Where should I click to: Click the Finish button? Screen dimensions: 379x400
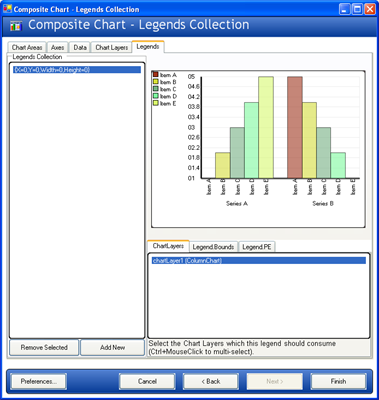(338, 381)
